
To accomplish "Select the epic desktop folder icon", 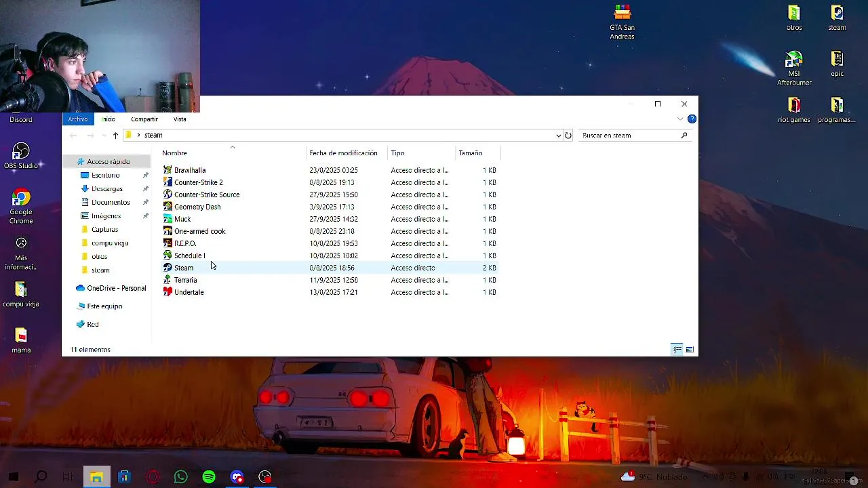I will (837, 64).
